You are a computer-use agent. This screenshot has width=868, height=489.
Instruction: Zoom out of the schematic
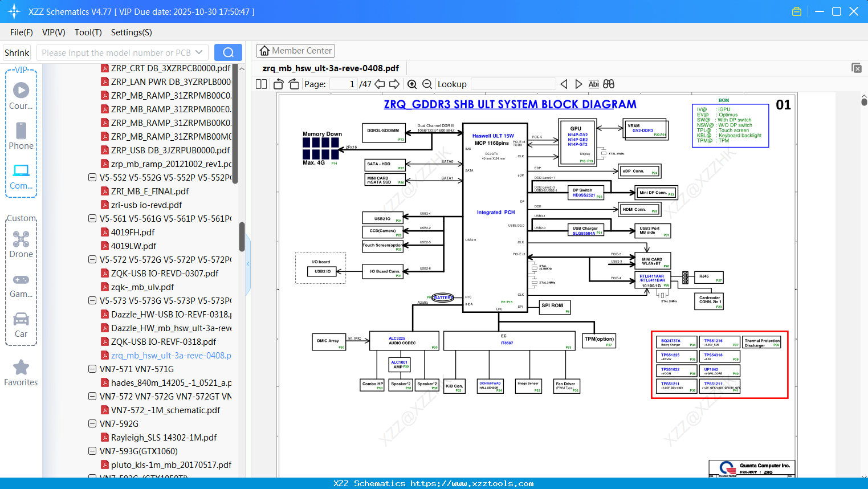tap(427, 84)
